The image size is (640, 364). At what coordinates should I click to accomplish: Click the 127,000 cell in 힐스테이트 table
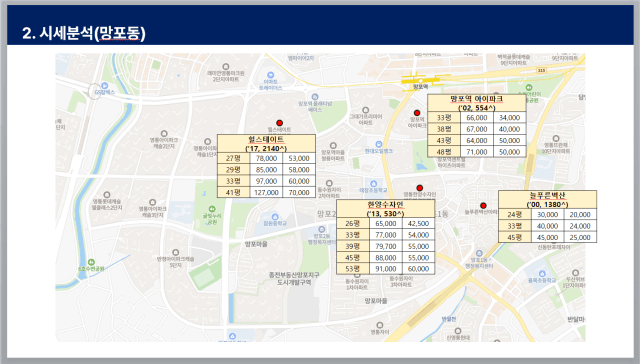[266, 192]
